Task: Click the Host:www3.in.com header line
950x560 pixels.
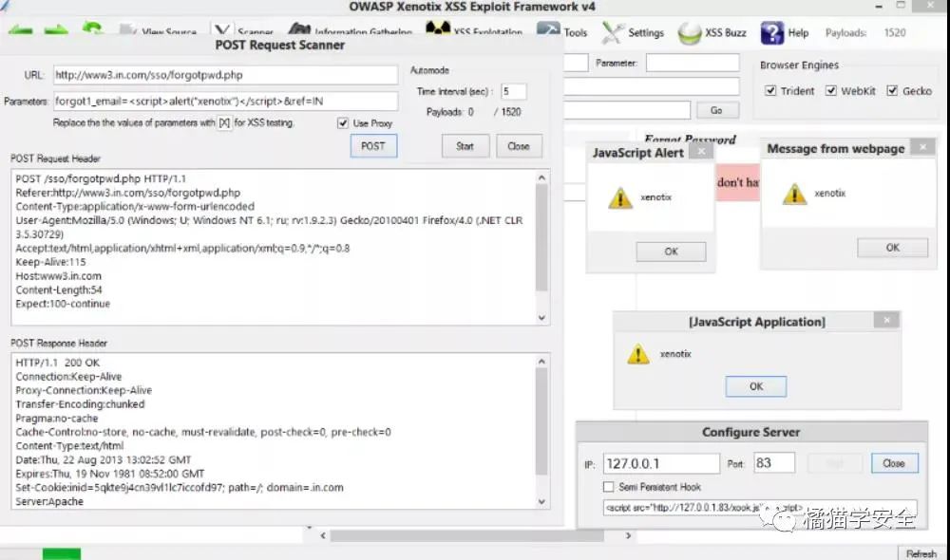Action: pos(59,276)
